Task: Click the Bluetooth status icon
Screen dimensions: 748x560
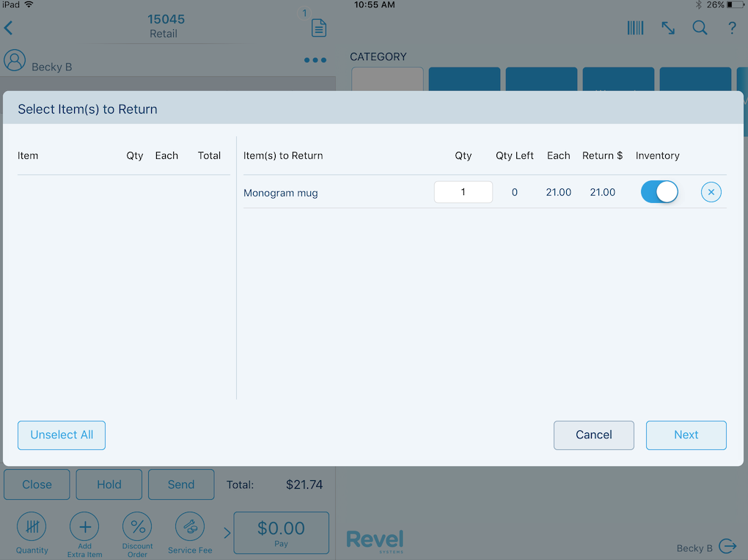Action: (698, 5)
